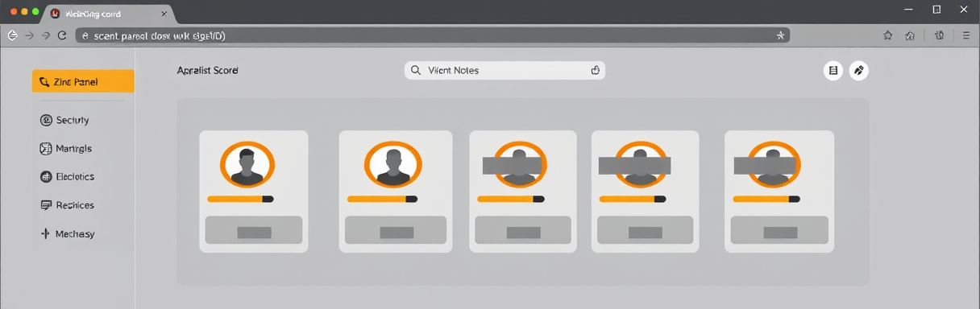Open the round list view button

(833, 71)
